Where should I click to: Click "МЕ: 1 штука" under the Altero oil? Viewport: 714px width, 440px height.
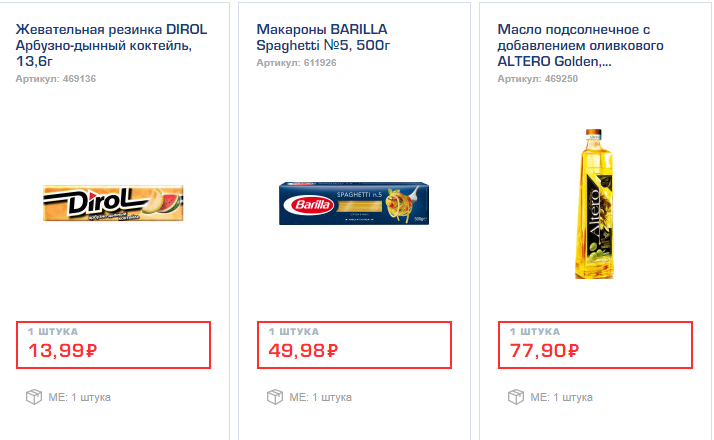click(562, 397)
